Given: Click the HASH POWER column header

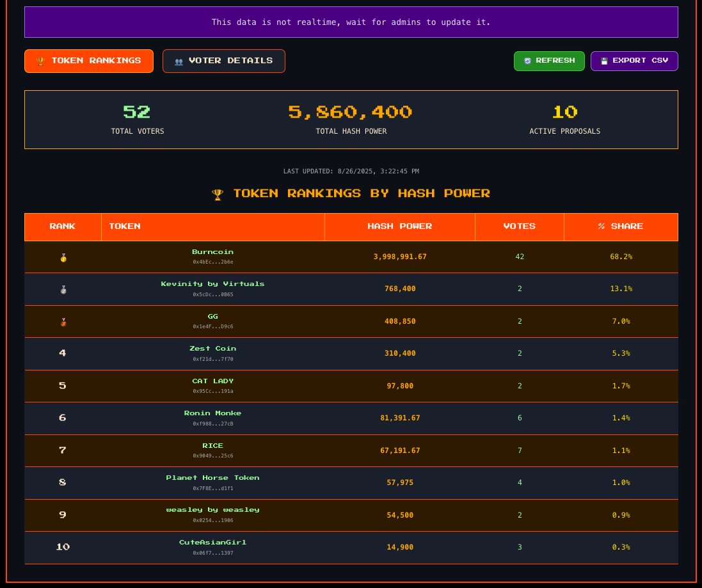Looking at the screenshot, I should 400,226.
